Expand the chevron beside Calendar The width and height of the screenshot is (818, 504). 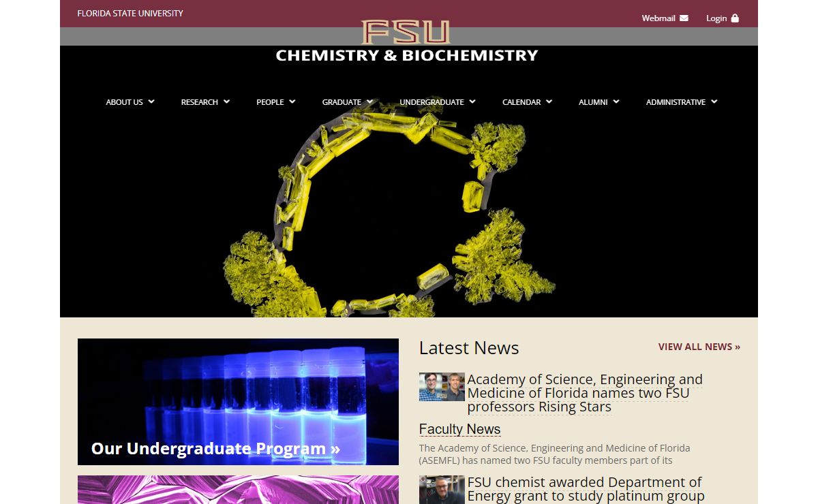click(x=549, y=101)
